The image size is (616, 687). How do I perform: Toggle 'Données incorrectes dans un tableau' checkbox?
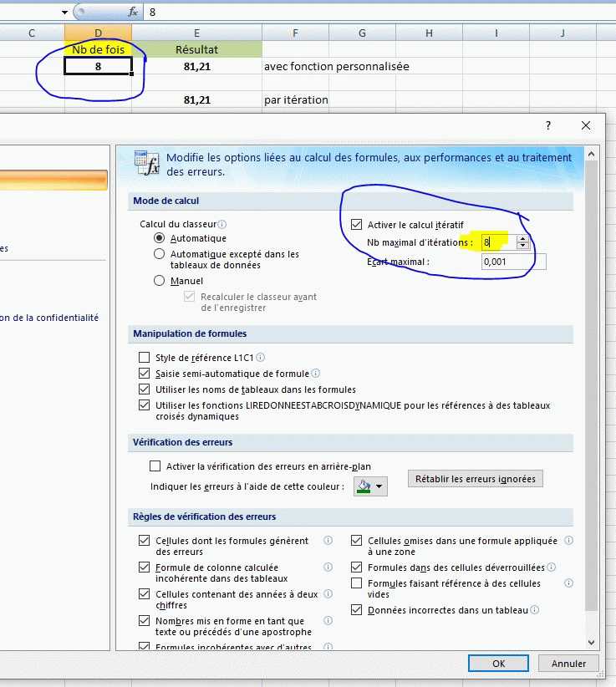tap(356, 610)
